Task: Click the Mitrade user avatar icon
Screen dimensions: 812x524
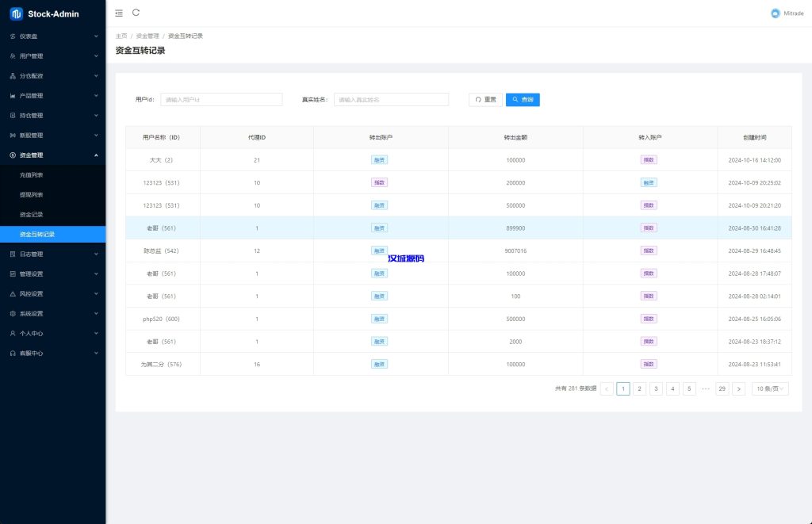Action: [x=775, y=13]
